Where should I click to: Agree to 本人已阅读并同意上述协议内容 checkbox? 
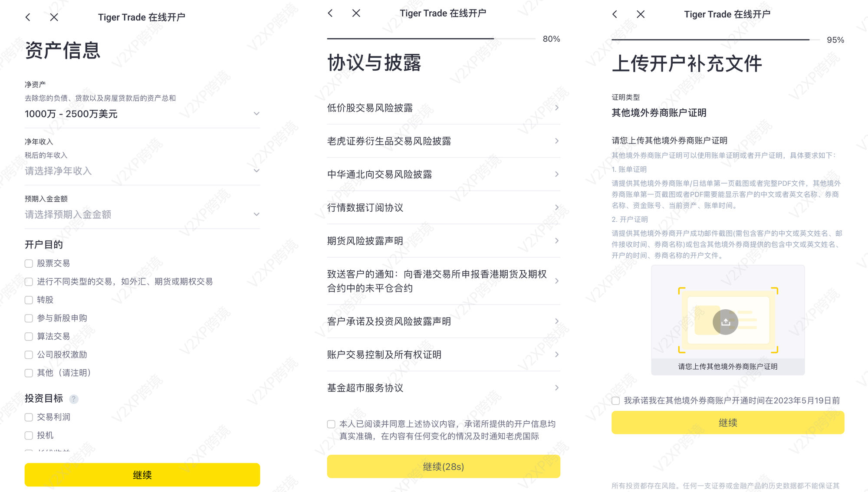point(331,424)
